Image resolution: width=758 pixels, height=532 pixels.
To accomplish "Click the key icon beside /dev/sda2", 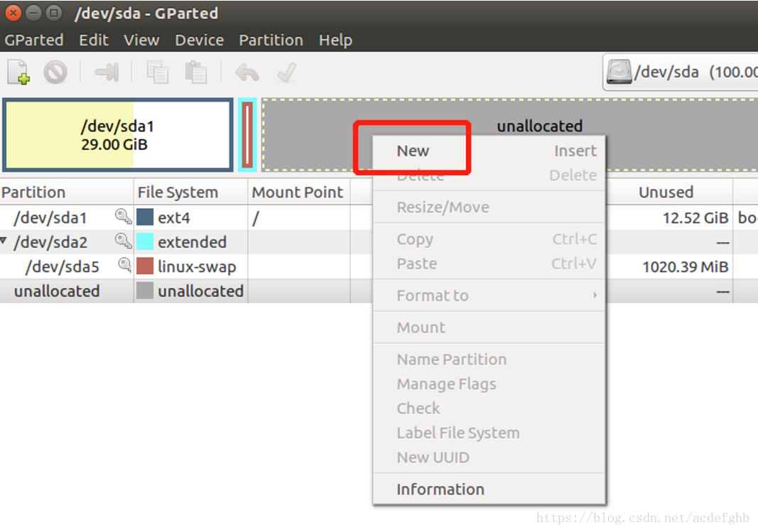I will pyautogui.click(x=124, y=241).
